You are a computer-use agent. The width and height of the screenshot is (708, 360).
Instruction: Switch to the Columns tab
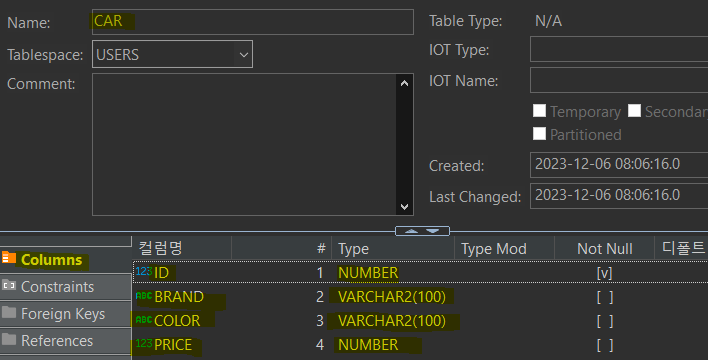65,260
